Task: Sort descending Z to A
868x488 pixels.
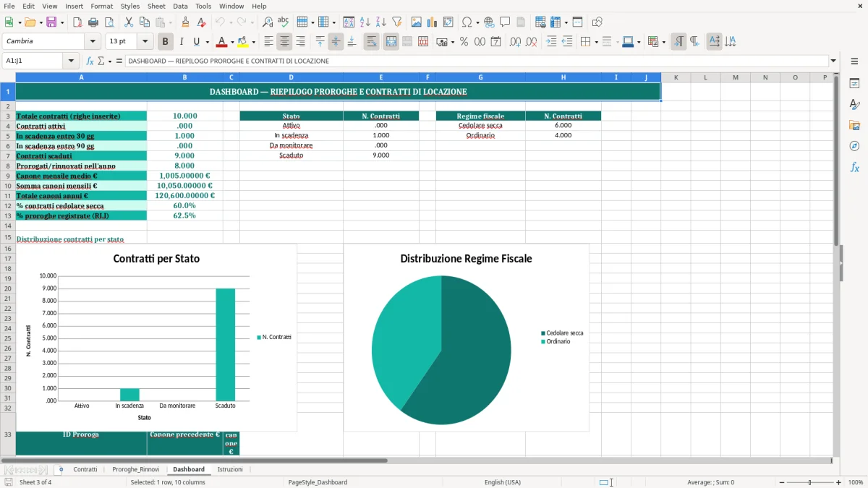Action: [381, 22]
